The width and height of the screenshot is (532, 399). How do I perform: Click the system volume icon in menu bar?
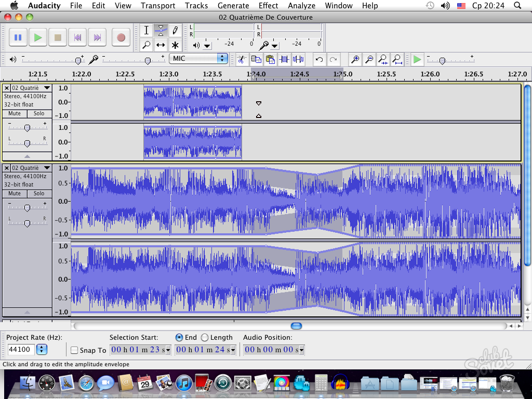click(x=445, y=5)
